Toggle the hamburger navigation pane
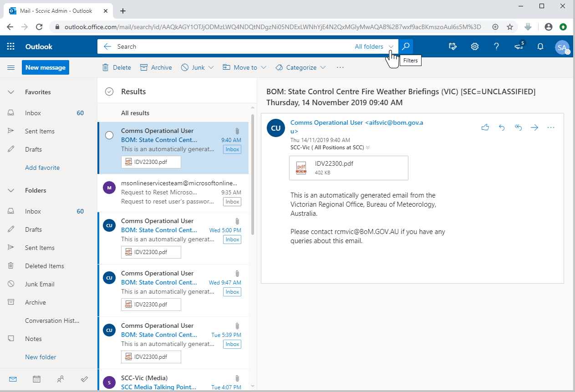Screen dimensions: 575x392 click(x=11, y=67)
